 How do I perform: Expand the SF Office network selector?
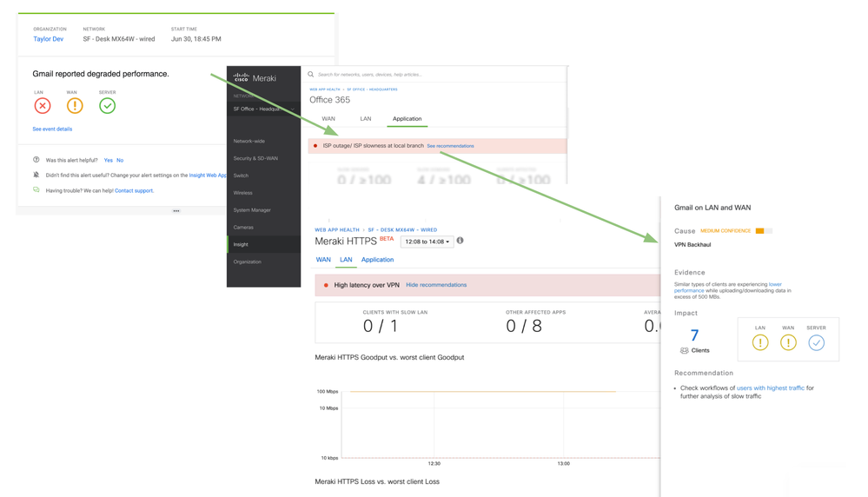pos(263,109)
